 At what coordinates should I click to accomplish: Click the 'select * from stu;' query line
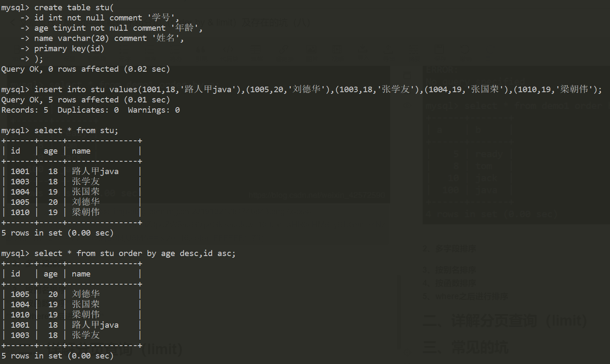pyautogui.click(x=60, y=131)
